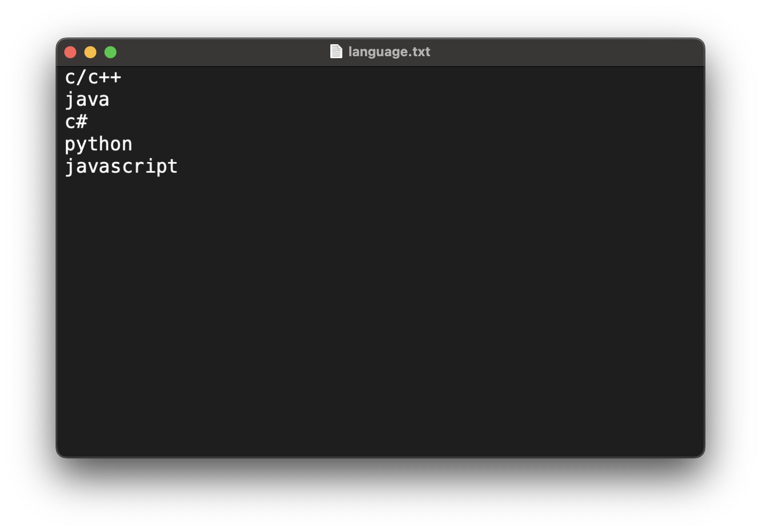Click the document icon beside language.txt title
This screenshot has width=761, height=532.
(336, 52)
